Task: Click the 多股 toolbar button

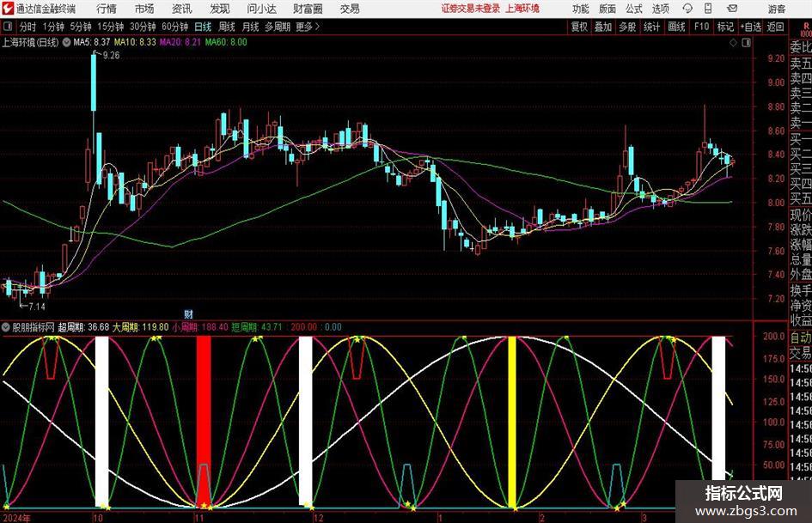Action: point(627,27)
